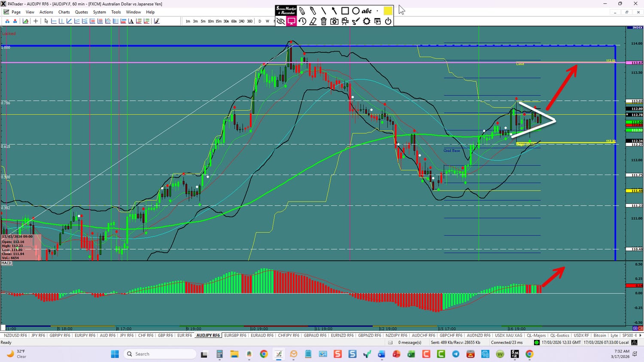Click the trash can clear icon
Image resolution: width=644 pixels, height=362 pixels.
324,21
